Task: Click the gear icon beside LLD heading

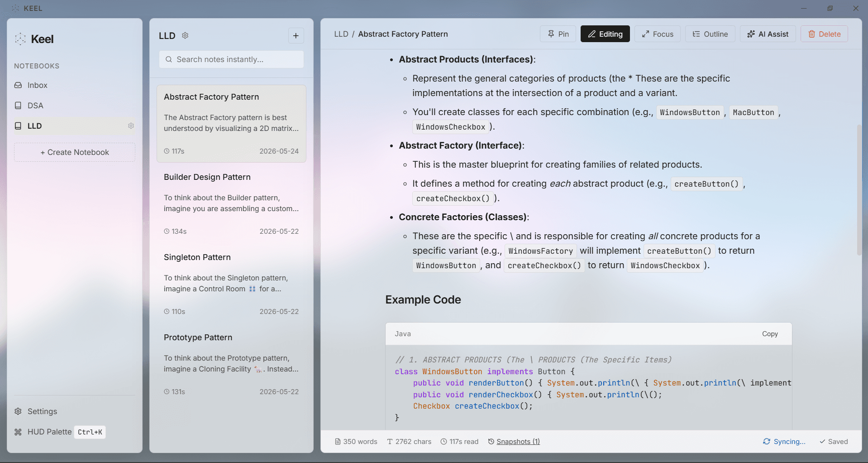Action: click(185, 35)
